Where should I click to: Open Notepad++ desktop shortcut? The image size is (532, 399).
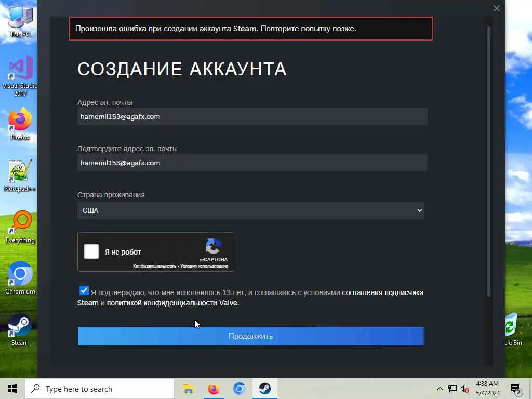click(x=20, y=176)
